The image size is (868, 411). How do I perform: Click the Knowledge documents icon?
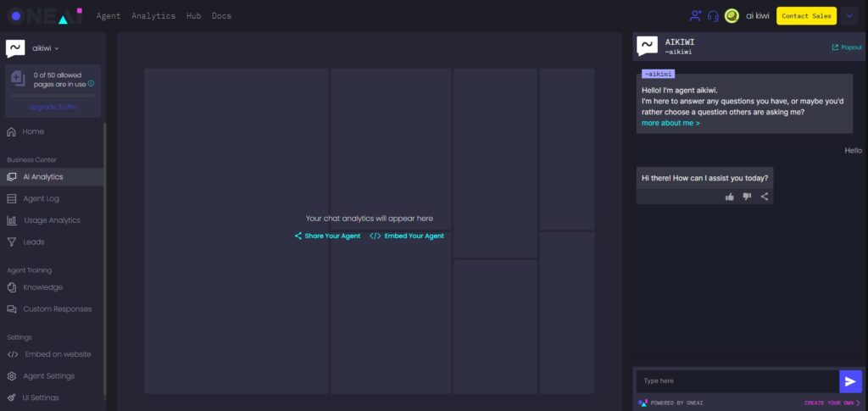[12, 287]
